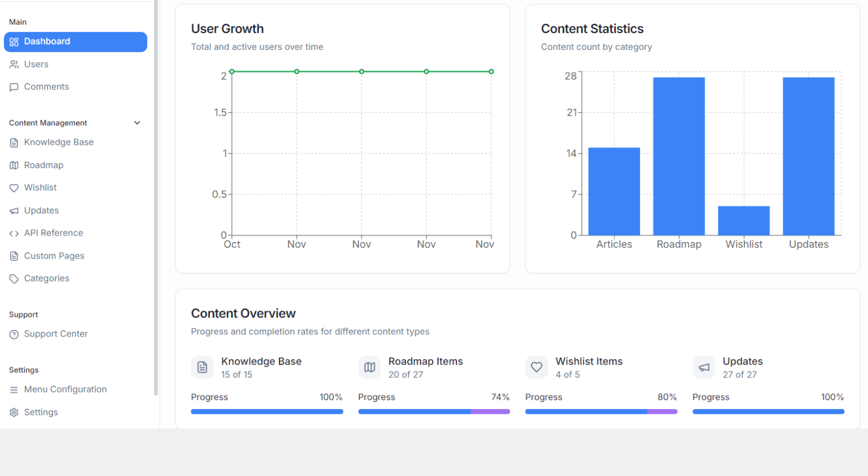Viewport: 868px width, 476px height.
Task: Click the Settings gear icon
Action: [x=13, y=412]
